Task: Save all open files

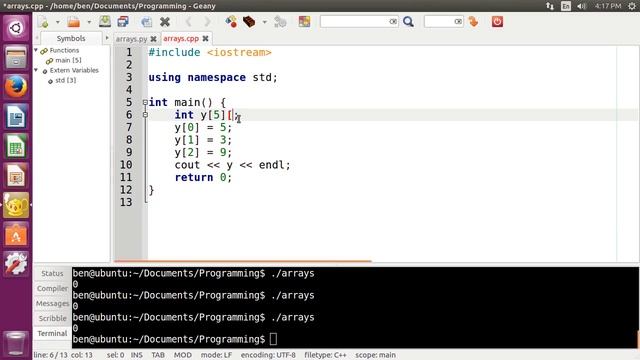Action: (123, 22)
